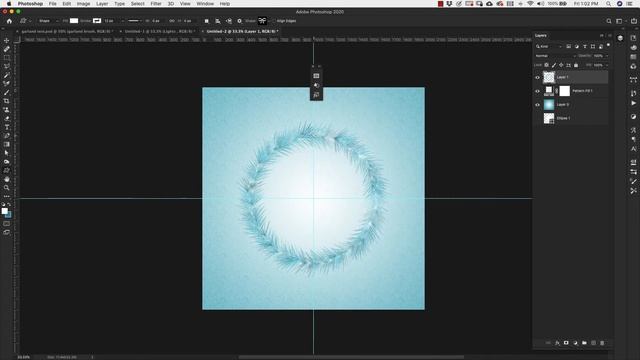Open the Normal blend mode dropdown
Screen dimensions: 640x360
(x=555, y=56)
